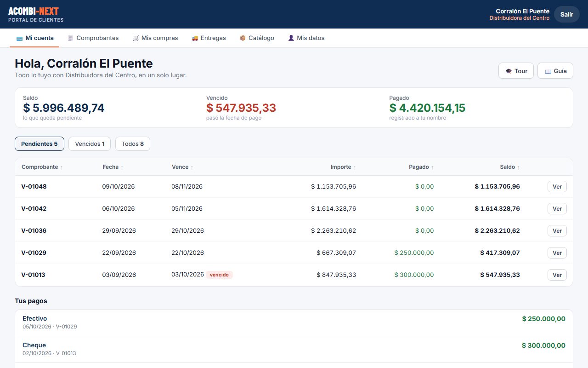Open the Mi cuenta tab
The width and height of the screenshot is (588, 368).
tap(35, 38)
